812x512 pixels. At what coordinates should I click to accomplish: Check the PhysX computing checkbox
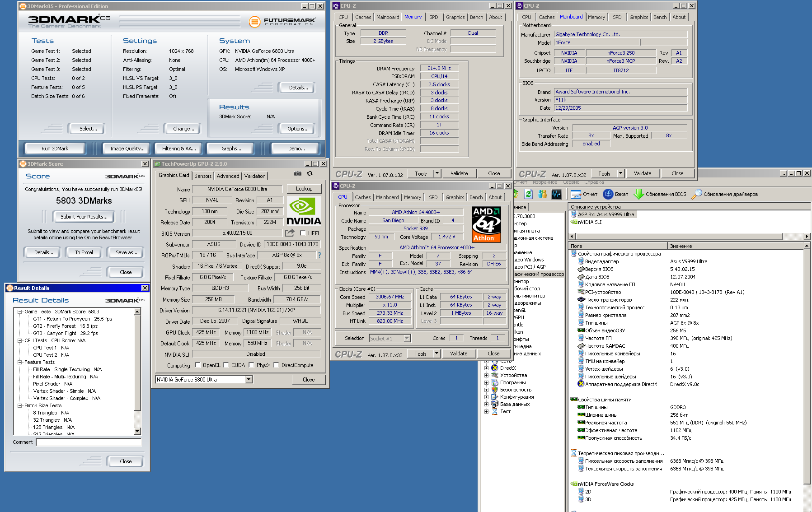point(251,365)
